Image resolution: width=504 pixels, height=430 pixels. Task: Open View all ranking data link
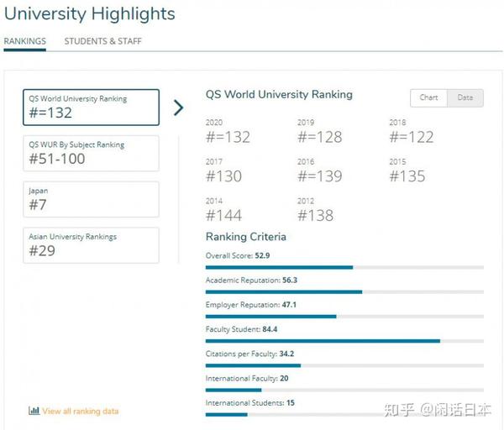click(x=81, y=411)
